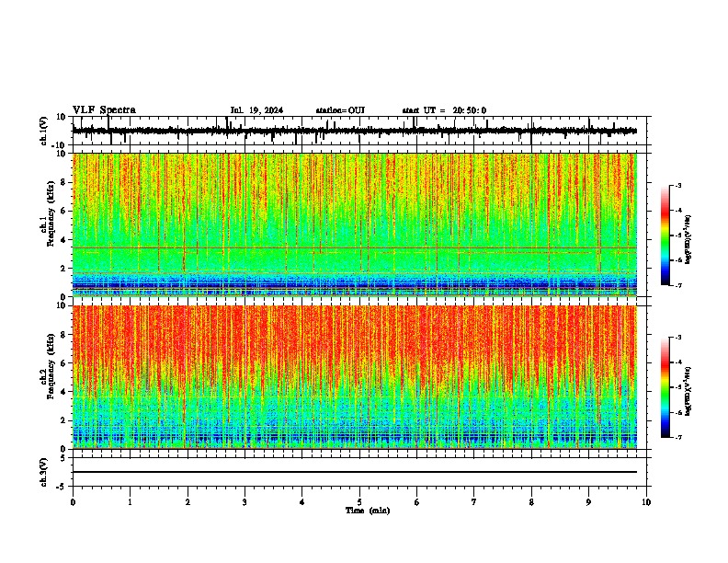Click the "6" tick on the time axis

(x=416, y=502)
